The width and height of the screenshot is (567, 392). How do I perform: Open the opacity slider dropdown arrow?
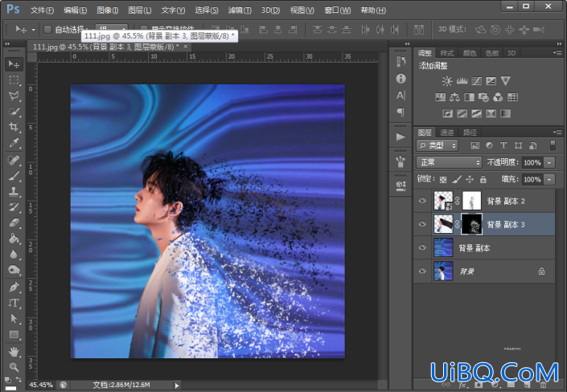(549, 162)
